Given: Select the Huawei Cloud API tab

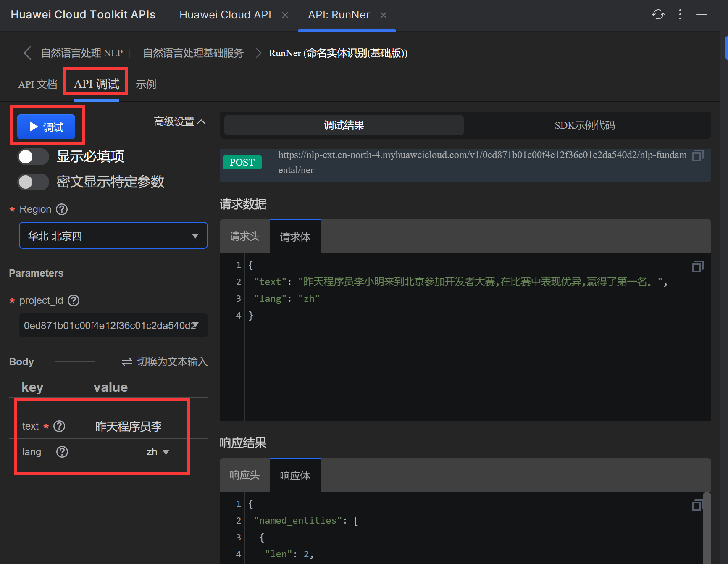Looking at the screenshot, I should pos(225,15).
